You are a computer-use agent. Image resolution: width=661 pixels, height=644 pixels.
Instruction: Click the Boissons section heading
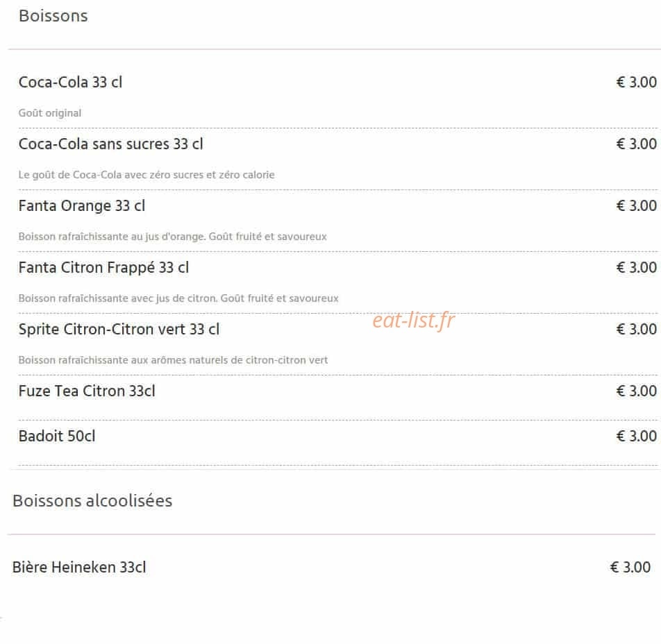click(x=53, y=16)
